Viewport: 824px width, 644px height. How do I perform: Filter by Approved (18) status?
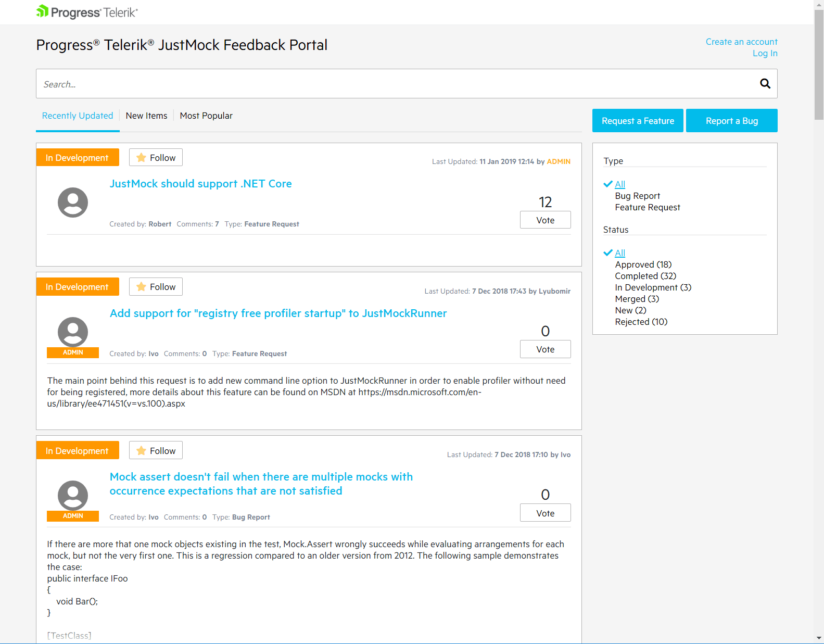click(x=643, y=264)
